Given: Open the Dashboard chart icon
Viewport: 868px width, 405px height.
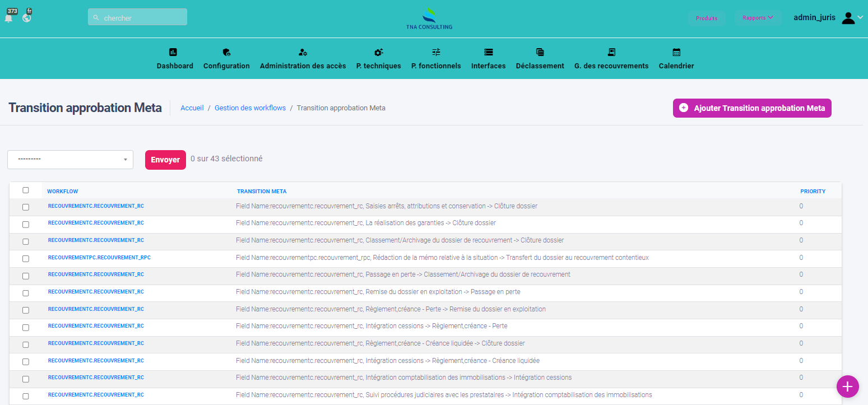Looking at the screenshot, I should click(x=173, y=52).
